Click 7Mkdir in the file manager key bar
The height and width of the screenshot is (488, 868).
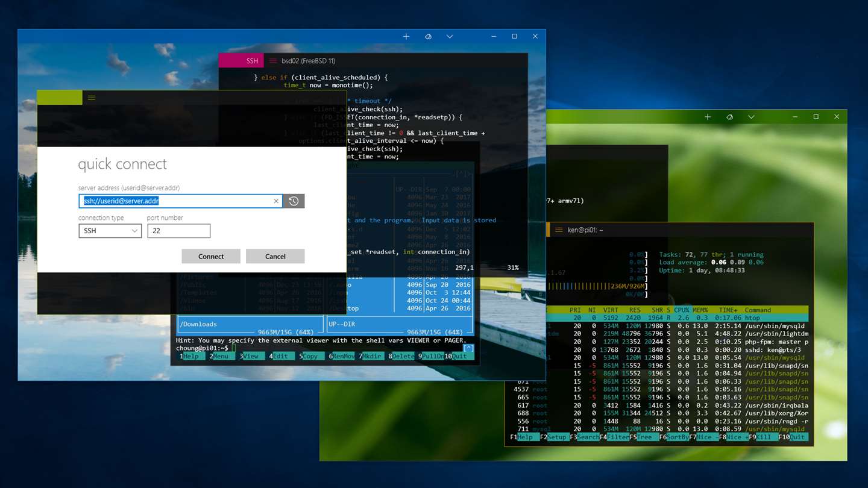point(370,356)
